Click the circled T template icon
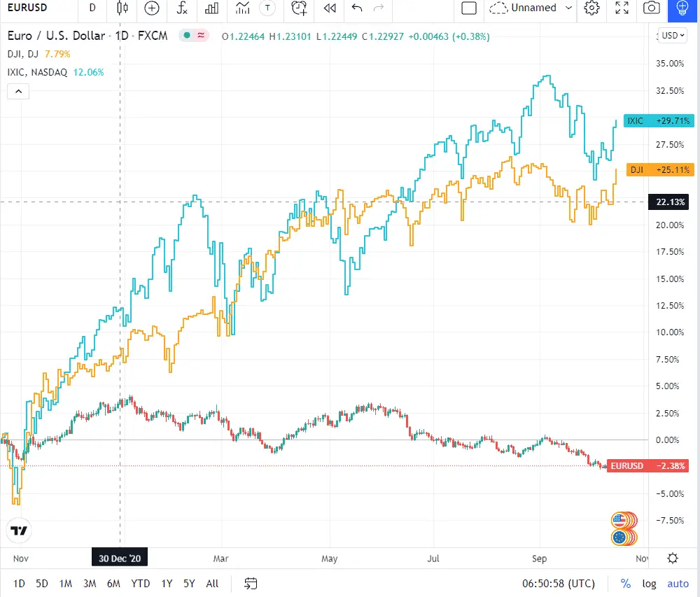Image resolution: width=700 pixels, height=597 pixels. [267, 8]
